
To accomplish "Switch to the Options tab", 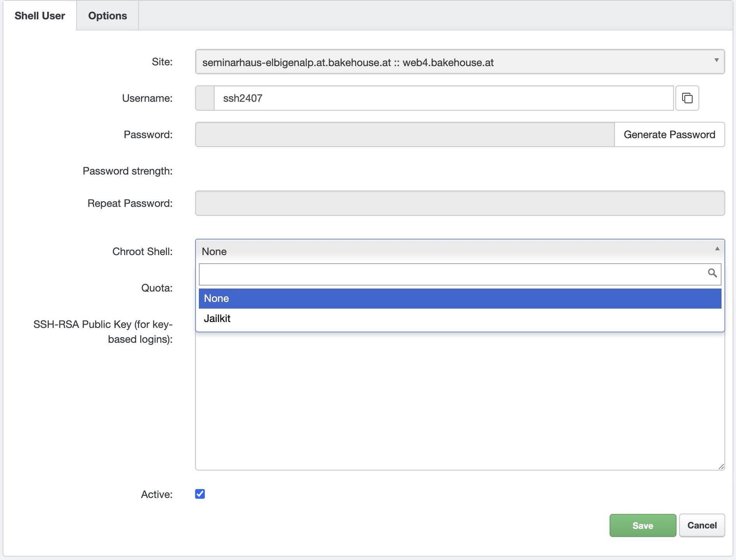I will click(x=107, y=16).
